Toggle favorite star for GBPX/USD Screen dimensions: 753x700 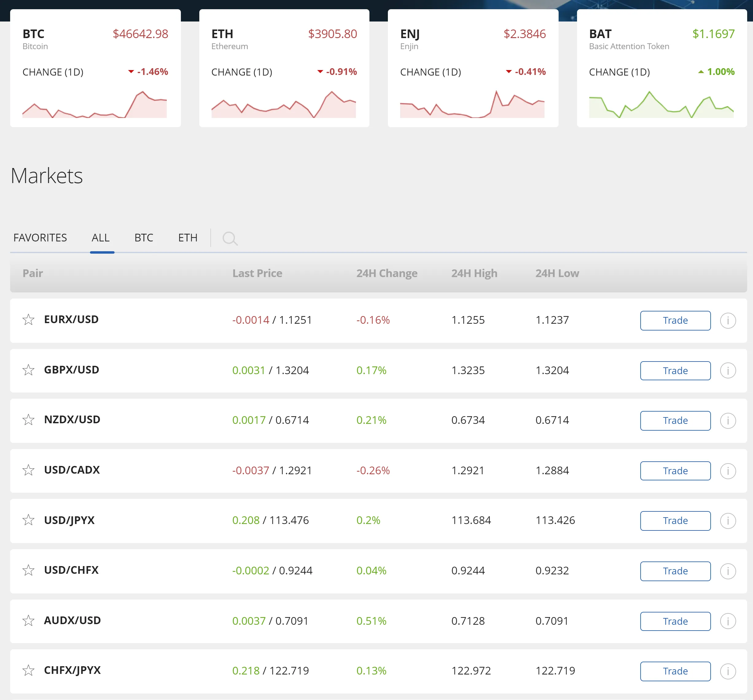29,370
